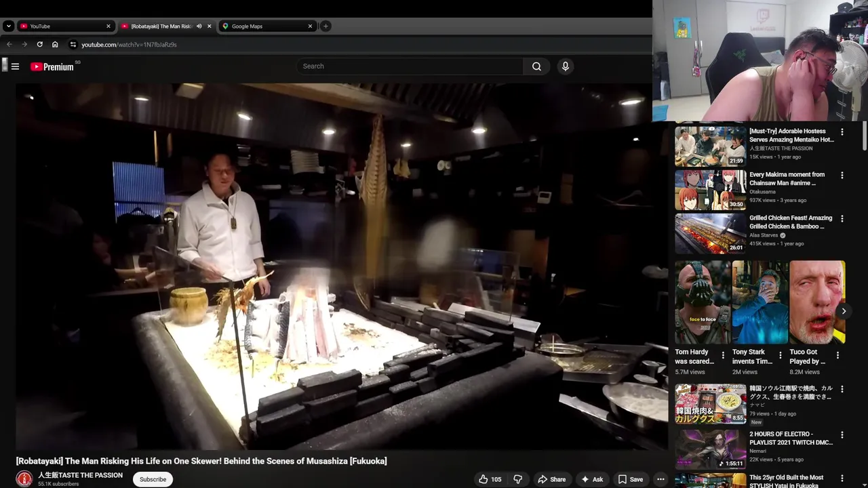The width and height of the screenshot is (868, 488).
Task: Go forward in browser history
Action: [x=24, y=45]
